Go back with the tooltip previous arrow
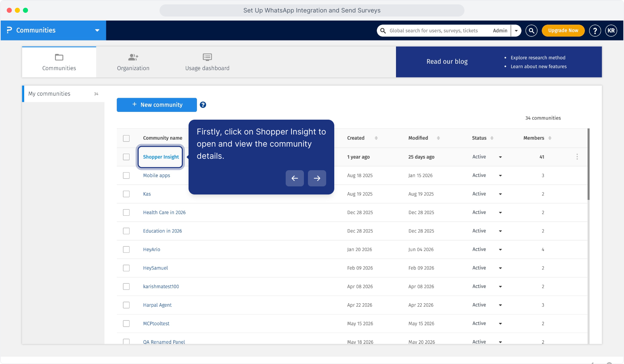 (294, 178)
